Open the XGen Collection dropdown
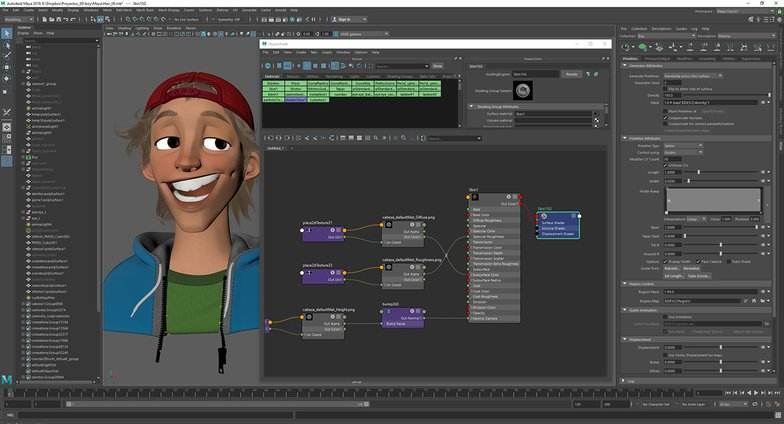The image size is (784, 424). [666, 36]
